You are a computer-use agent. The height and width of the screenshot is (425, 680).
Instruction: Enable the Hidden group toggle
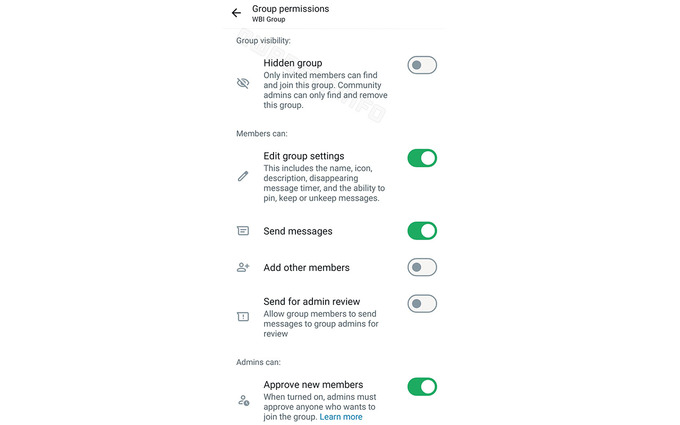[x=422, y=65]
